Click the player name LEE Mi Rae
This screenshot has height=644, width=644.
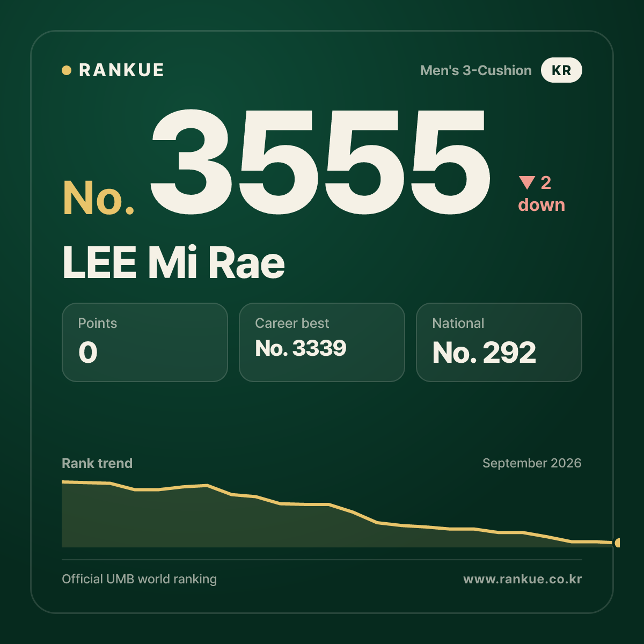coord(173,263)
